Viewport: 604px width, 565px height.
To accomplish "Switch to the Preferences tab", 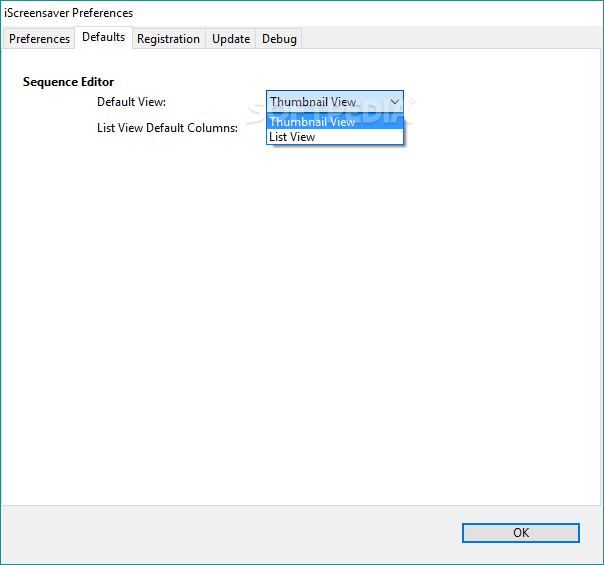I will click(39, 39).
